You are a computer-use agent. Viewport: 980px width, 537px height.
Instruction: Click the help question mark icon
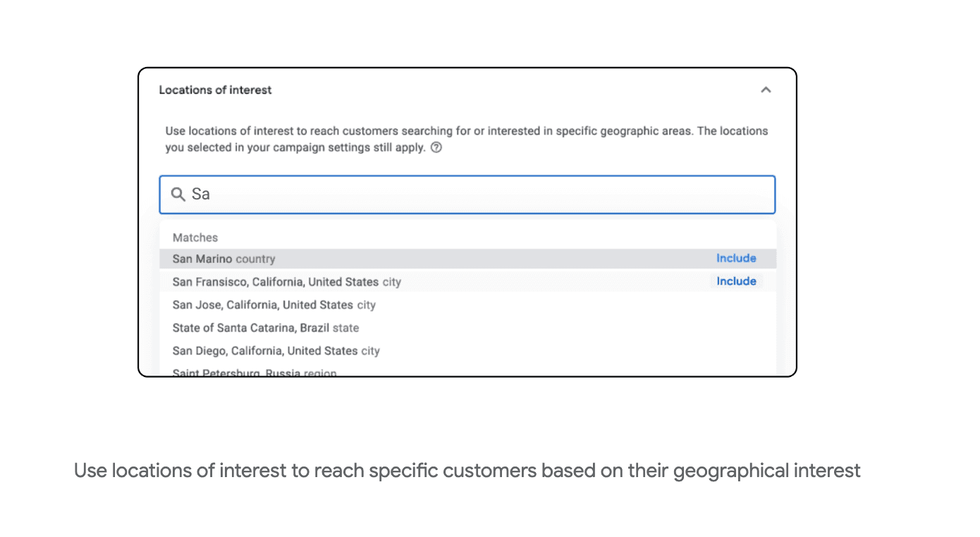[436, 148]
